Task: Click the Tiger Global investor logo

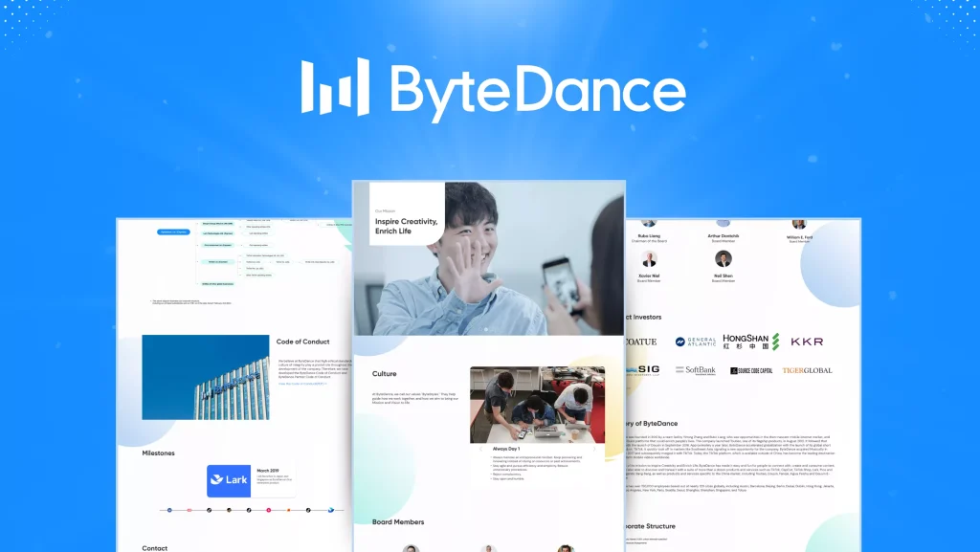Action: 807,370
